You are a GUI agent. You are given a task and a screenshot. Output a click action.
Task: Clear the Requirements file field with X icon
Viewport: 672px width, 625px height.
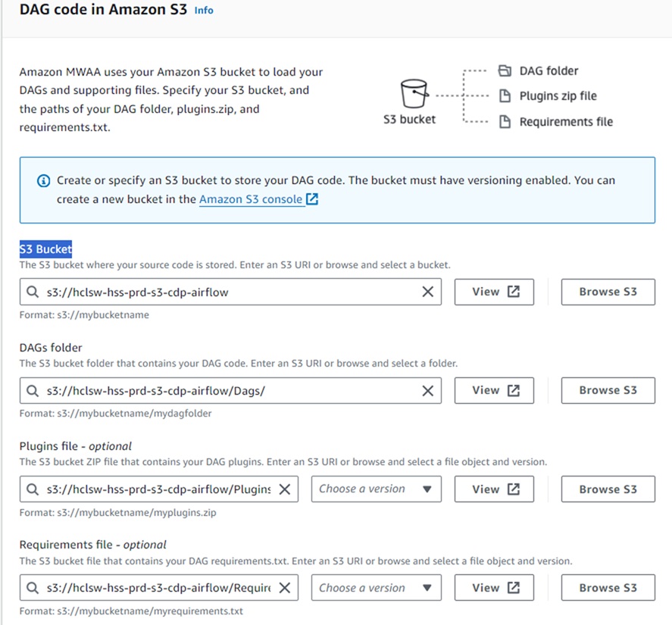pyautogui.click(x=285, y=588)
